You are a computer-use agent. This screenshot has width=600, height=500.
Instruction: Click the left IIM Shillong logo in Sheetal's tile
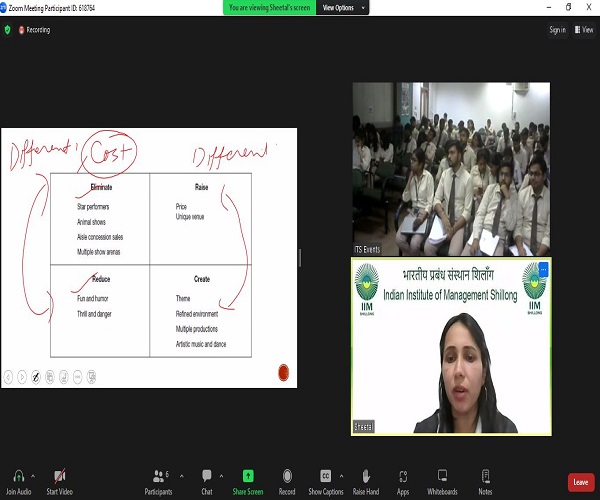[x=367, y=289]
